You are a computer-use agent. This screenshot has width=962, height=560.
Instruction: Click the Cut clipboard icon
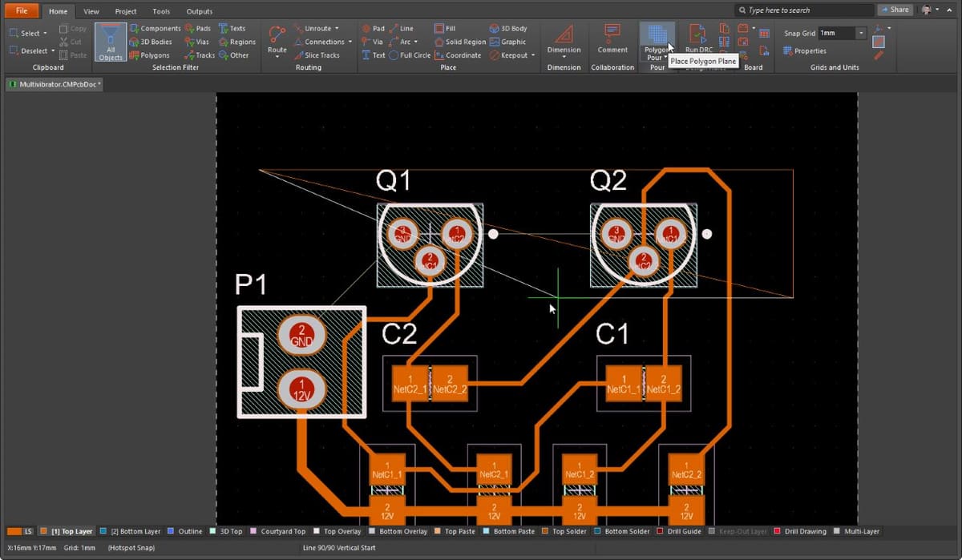(x=71, y=42)
